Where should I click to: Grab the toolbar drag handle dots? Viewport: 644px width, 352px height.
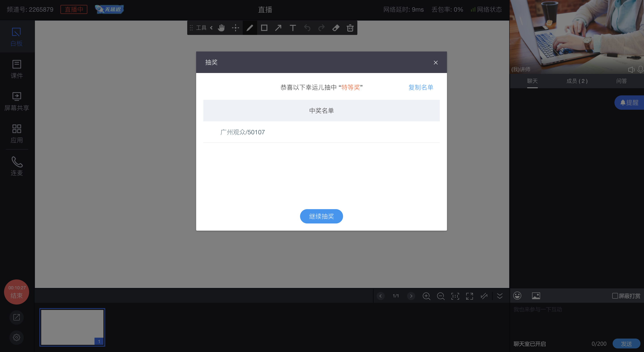click(x=191, y=28)
